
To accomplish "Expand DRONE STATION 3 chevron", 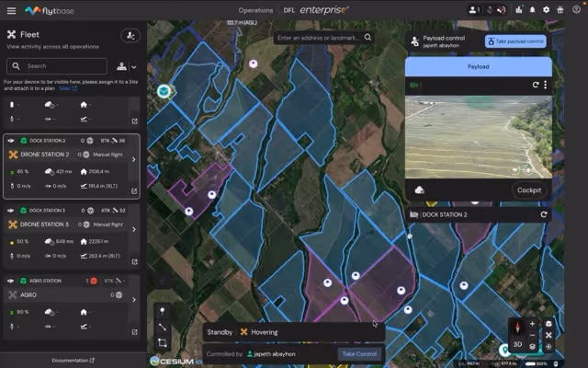I will click(x=134, y=229).
